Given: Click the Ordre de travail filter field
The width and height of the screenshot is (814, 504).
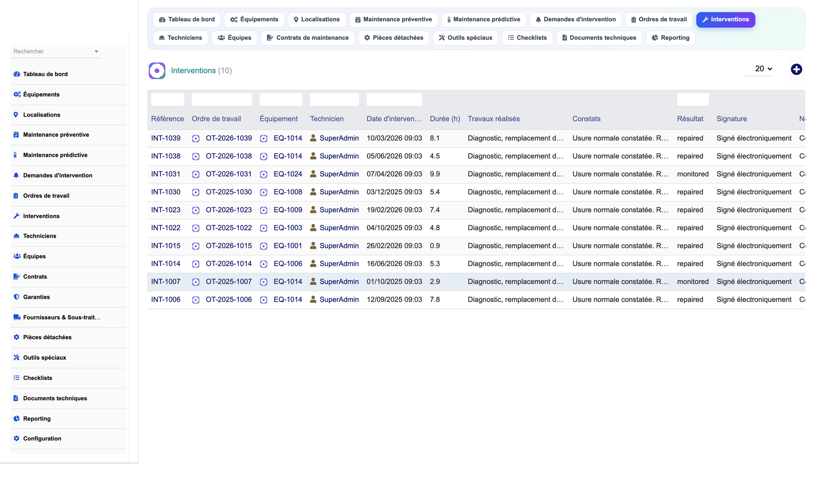Looking at the screenshot, I should [x=222, y=100].
